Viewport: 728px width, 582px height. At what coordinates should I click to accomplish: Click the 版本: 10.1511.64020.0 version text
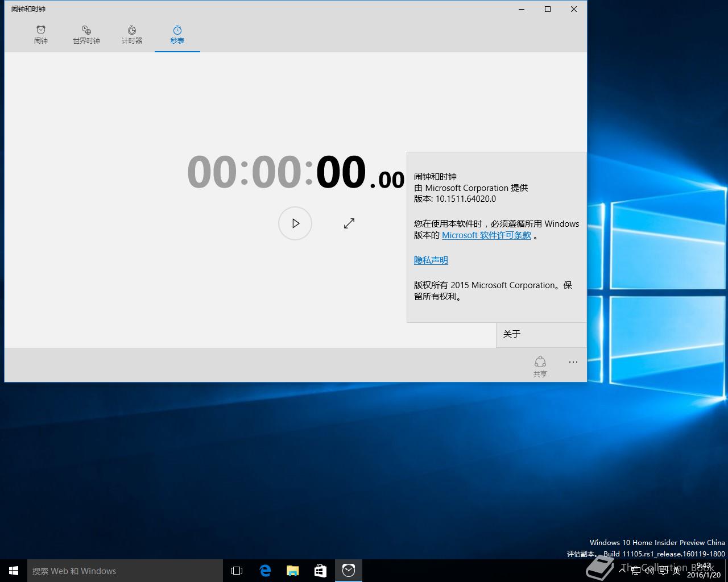click(x=455, y=199)
